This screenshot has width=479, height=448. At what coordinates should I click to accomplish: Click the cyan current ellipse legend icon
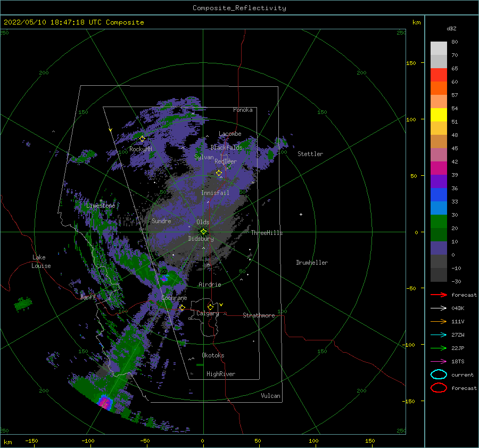pyautogui.click(x=439, y=374)
